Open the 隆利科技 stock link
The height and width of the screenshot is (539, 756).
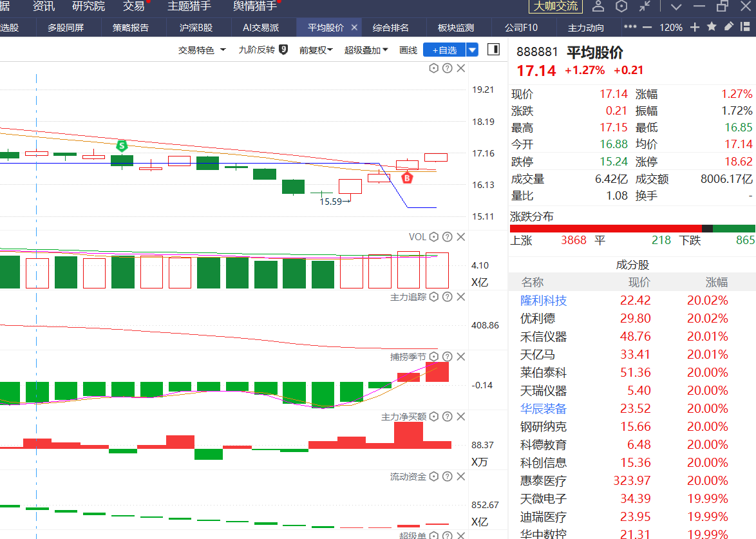click(x=543, y=300)
